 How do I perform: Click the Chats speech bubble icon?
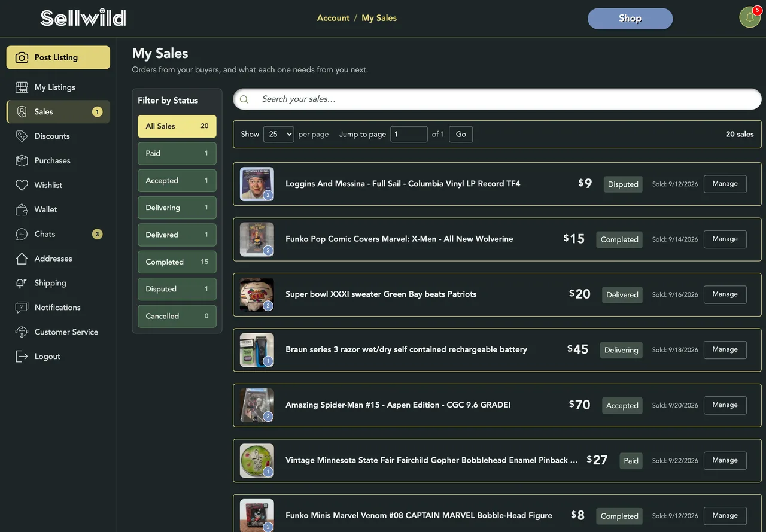(22, 235)
